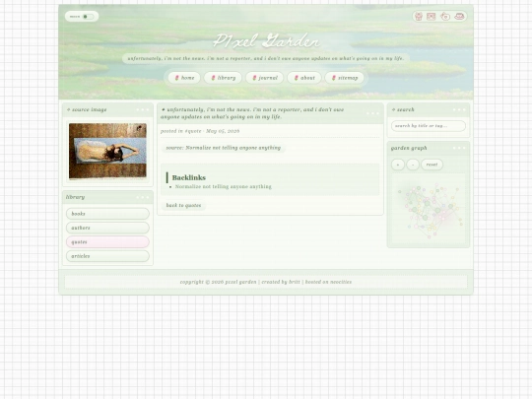Image resolution: width=532 pixels, height=399 pixels.
Task: Flip the toggle switch in the header corner
Action: pos(88,17)
